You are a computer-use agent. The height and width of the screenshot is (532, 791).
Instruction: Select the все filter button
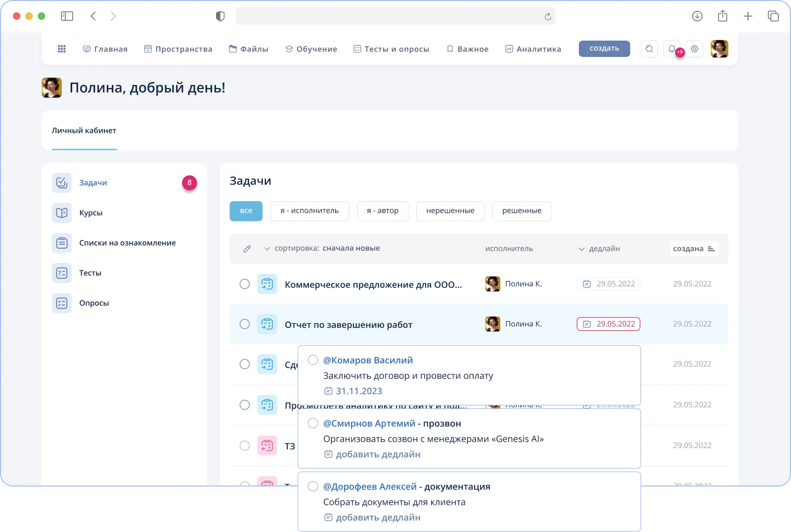click(x=246, y=211)
